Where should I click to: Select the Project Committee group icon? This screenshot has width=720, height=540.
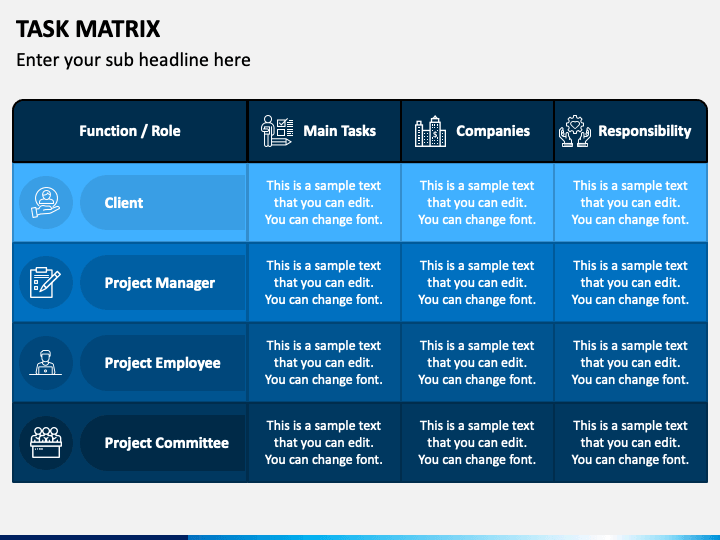point(45,443)
